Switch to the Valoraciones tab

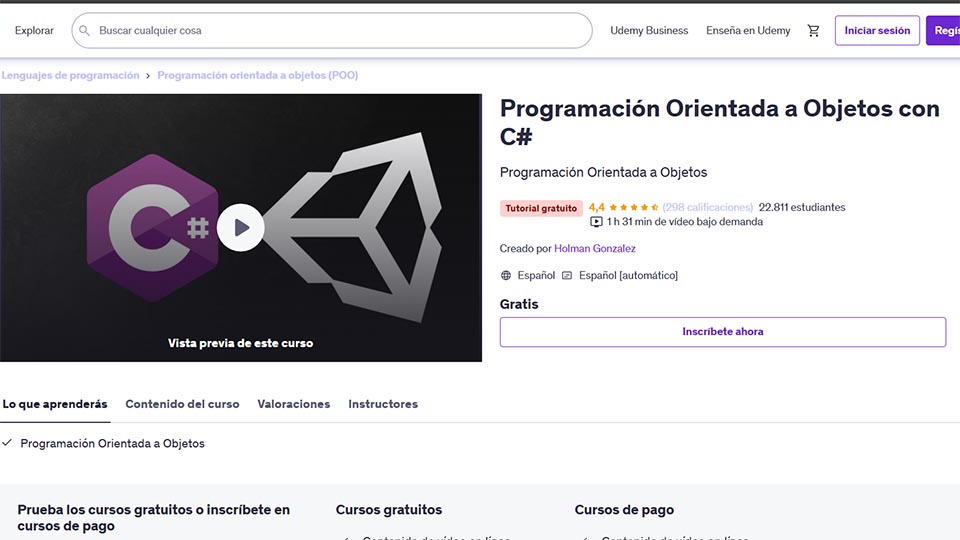pos(293,404)
